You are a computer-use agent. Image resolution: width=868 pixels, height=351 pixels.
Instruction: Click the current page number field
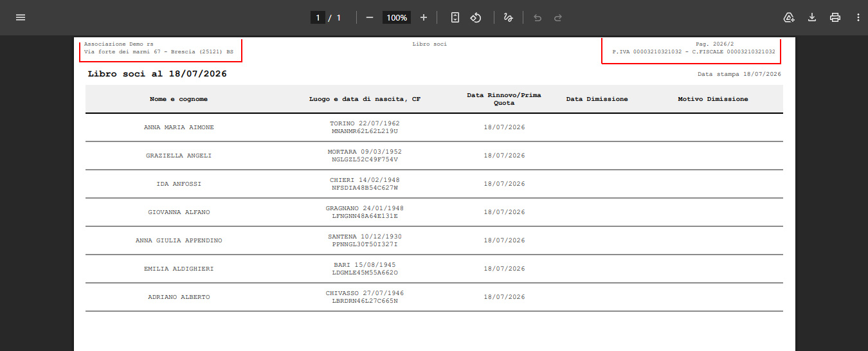pyautogui.click(x=318, y=17)
